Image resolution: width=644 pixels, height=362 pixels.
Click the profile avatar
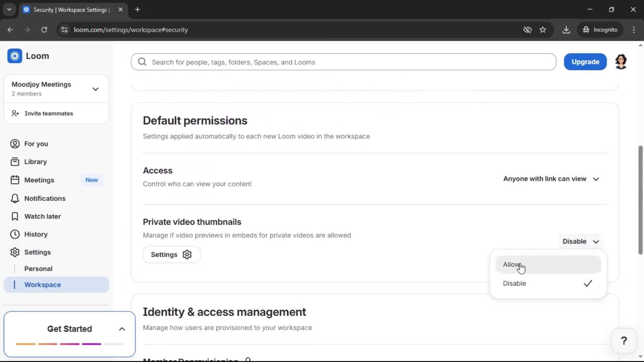pos(621,62)
